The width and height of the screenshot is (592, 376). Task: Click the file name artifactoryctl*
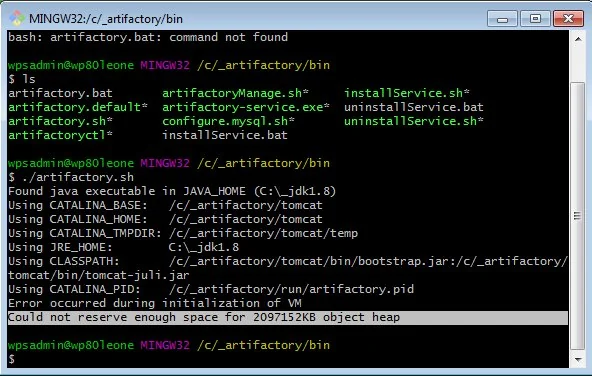pyautogui.click(x=60, y=135)
